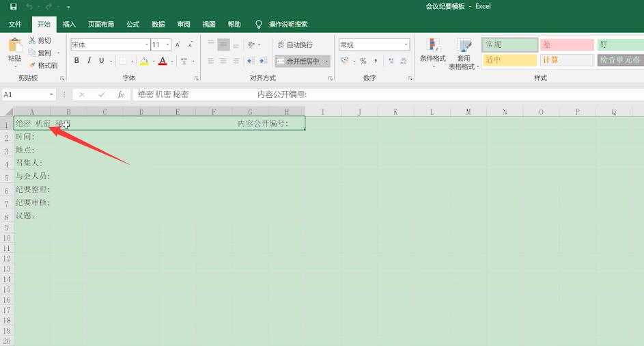Expand the Clipboard (剪贴板) dialog launcher
Screen dimensions: 644x346
62,78
